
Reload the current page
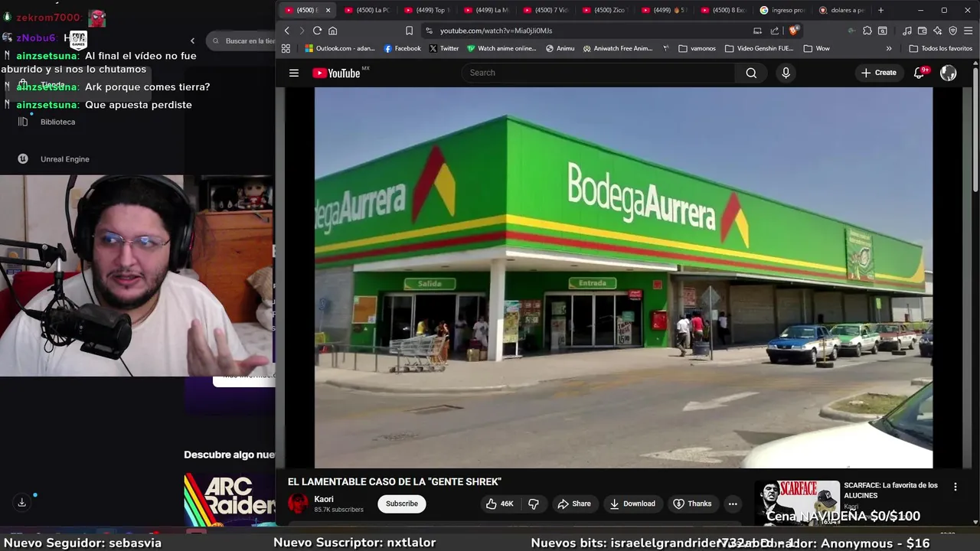click(317, 31)
